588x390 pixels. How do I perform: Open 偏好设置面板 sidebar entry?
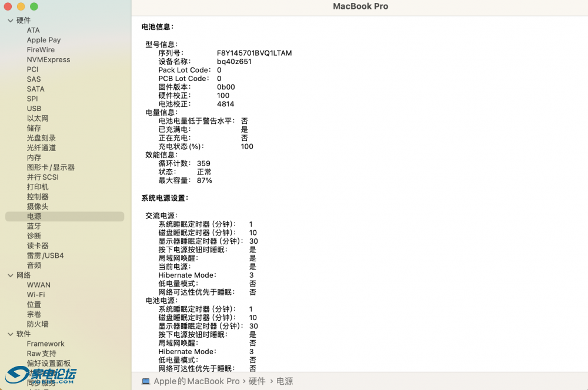pos(49,364)
